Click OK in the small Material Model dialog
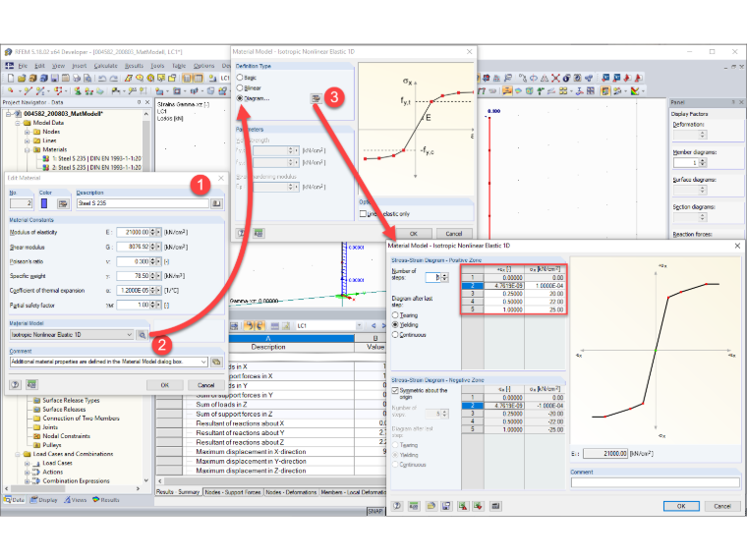The image size is (747, 560). [x=413, y=234]
